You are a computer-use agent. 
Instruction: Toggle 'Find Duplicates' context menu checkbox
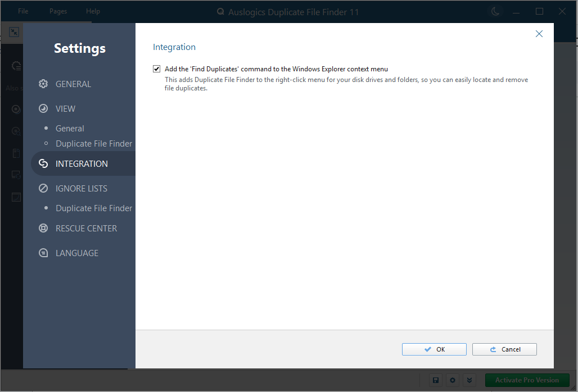click(157, 69)
